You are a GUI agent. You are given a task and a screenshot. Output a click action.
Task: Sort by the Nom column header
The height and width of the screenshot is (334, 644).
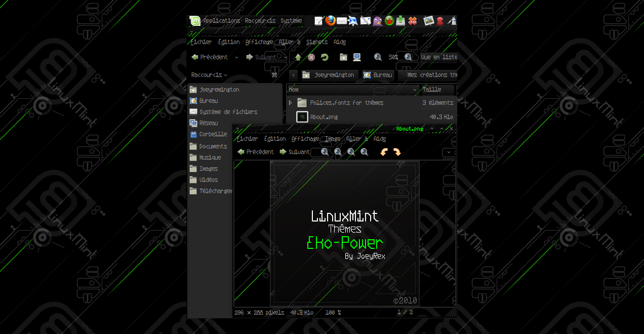(353, 90)
